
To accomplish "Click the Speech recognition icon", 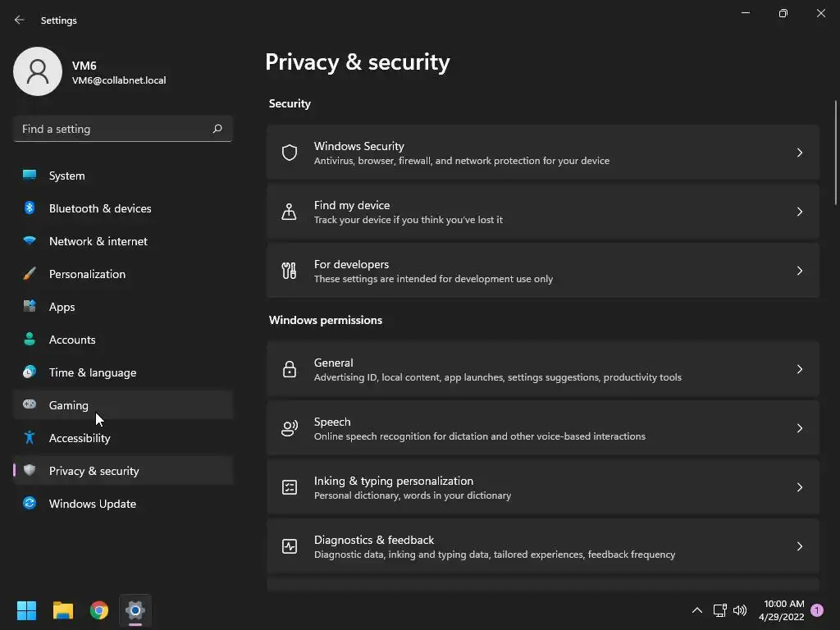I will click(x=290, y=428).
